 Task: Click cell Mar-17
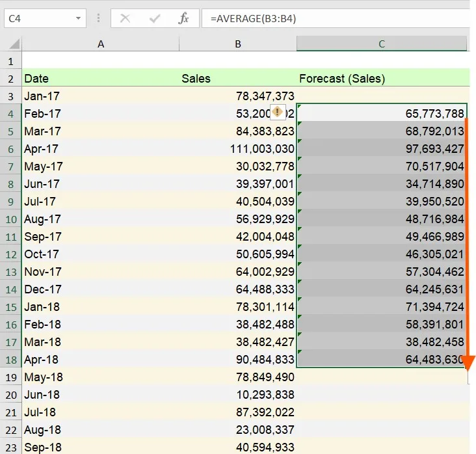pyautogui.click(x=101, y=131)
